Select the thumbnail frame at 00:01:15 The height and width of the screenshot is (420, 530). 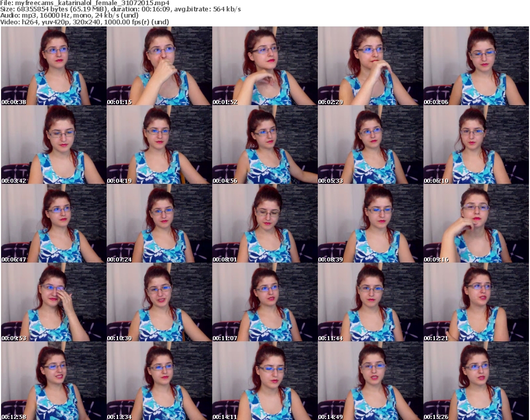159,66
